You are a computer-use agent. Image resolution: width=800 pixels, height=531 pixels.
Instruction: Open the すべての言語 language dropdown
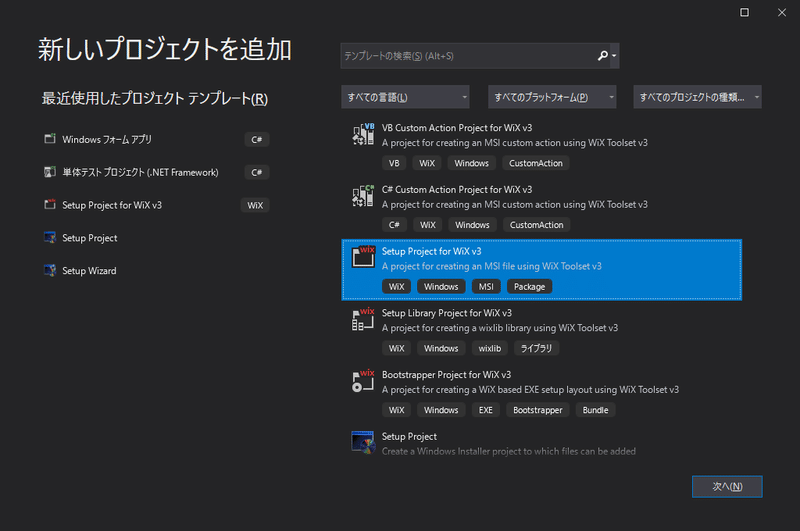coord(405,97)
